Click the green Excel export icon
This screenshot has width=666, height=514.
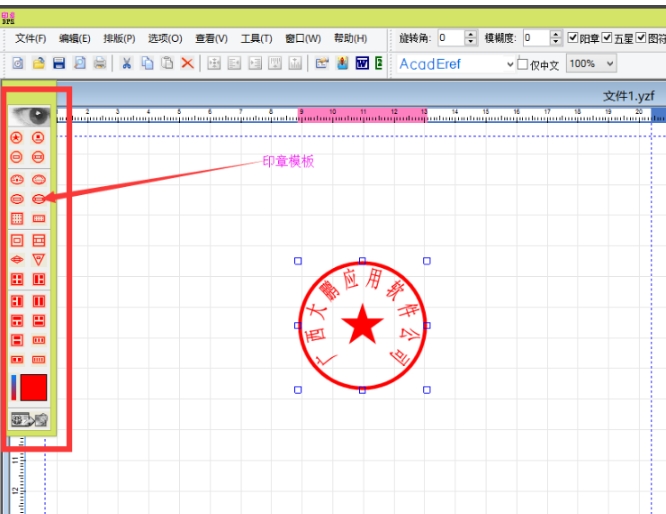[x=379, y=63]
